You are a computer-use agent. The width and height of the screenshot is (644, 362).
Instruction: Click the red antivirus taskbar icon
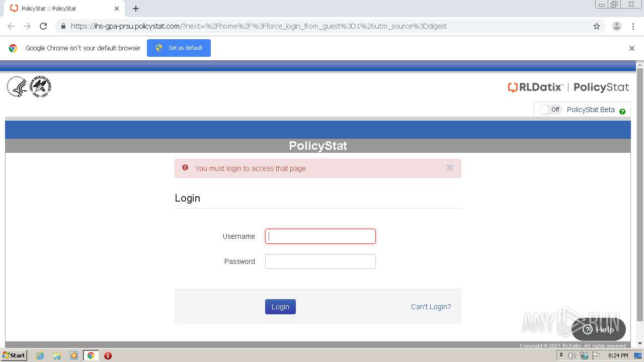(x=108, y=355)
